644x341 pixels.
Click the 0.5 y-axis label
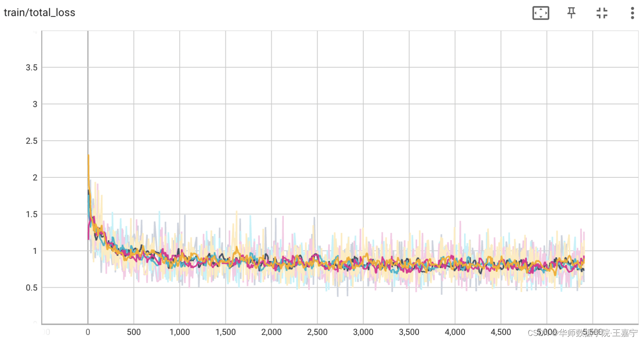tap(31, 287)
